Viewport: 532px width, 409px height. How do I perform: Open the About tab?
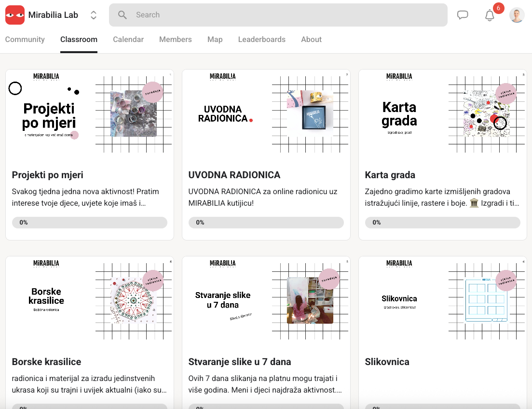coord(311,40)
